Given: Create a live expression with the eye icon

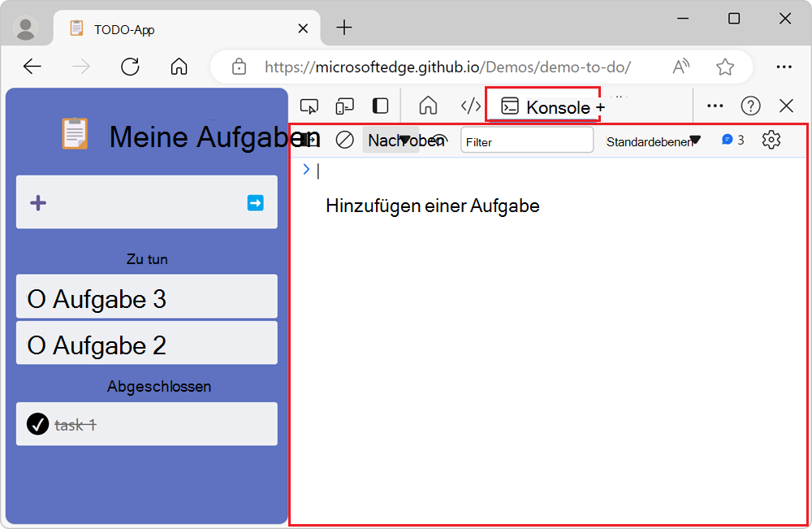Looking at the screenshot, I should coord(438,140).
